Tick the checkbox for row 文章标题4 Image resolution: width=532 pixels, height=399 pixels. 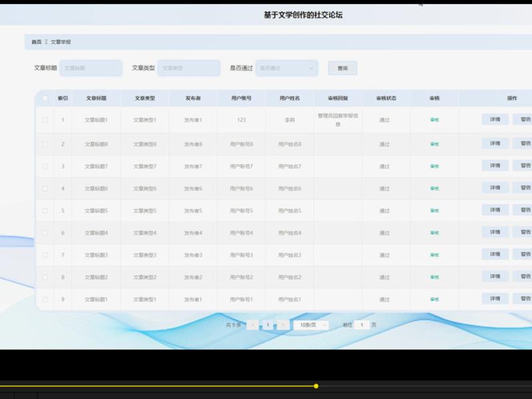pyautogui.click(x=45, y=233)
